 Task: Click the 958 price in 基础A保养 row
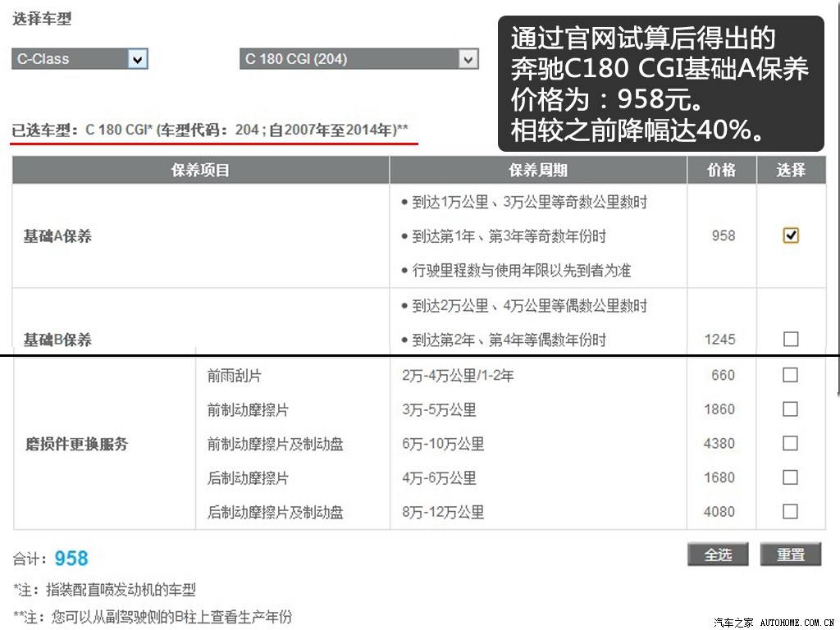[724, 235]
